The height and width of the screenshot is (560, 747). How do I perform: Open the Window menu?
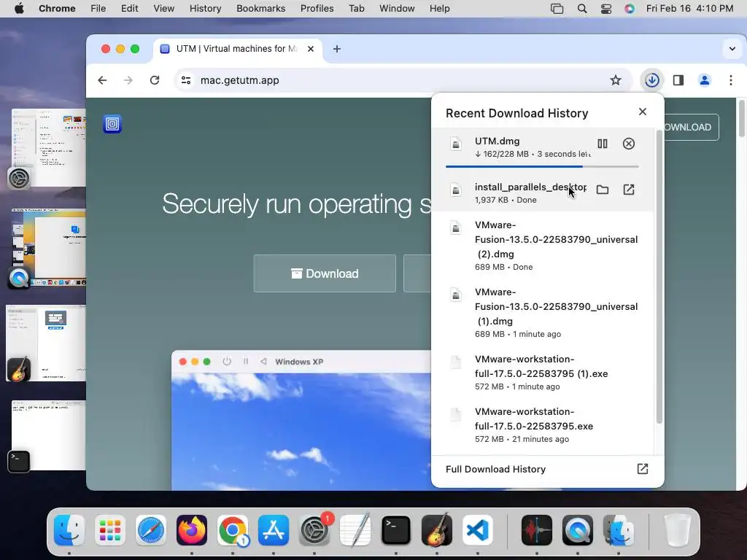(x=397, y=9)
